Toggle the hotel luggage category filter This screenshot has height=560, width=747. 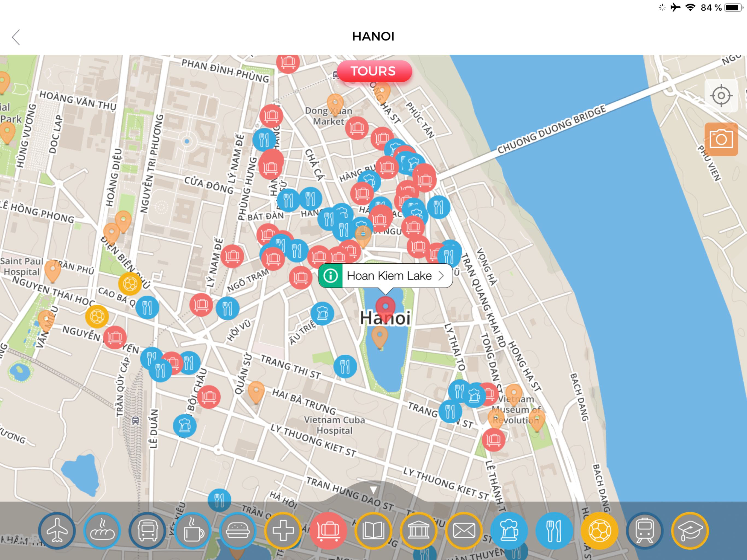[328, 531]
